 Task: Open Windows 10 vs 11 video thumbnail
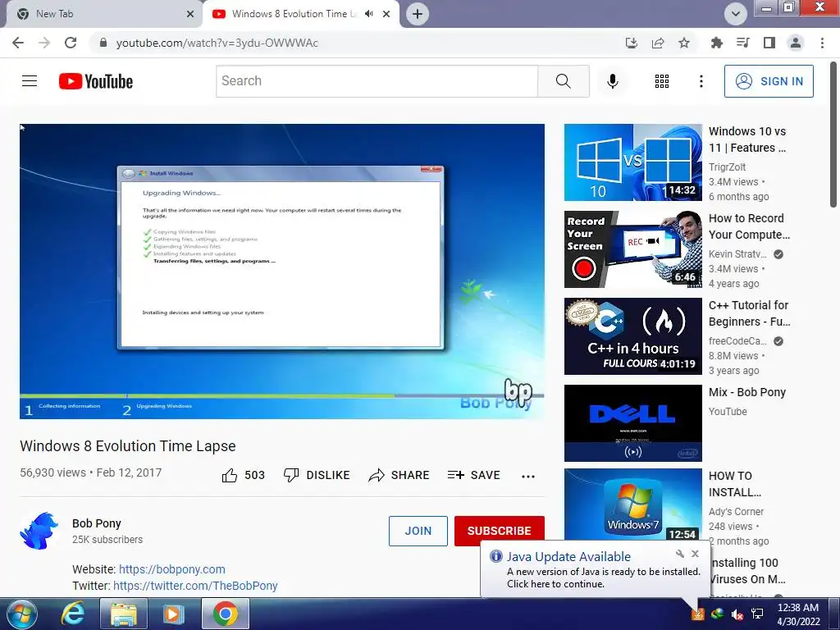point(632,162)
